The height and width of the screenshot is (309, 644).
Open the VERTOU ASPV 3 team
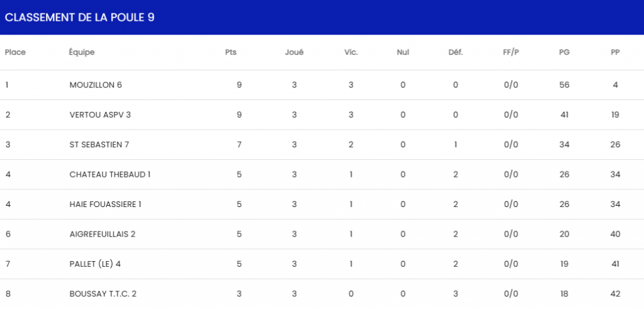coord(100,115)
